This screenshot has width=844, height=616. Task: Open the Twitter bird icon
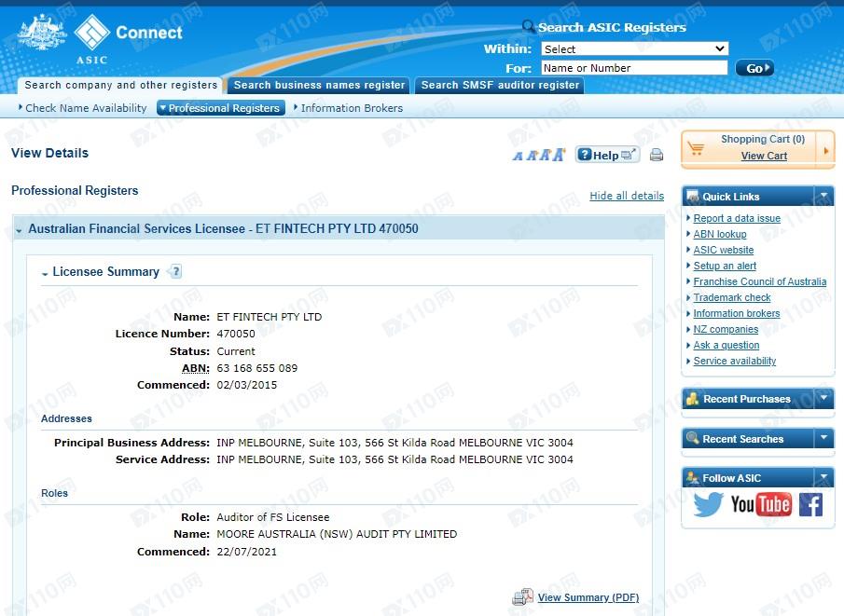tap(708, 504)
